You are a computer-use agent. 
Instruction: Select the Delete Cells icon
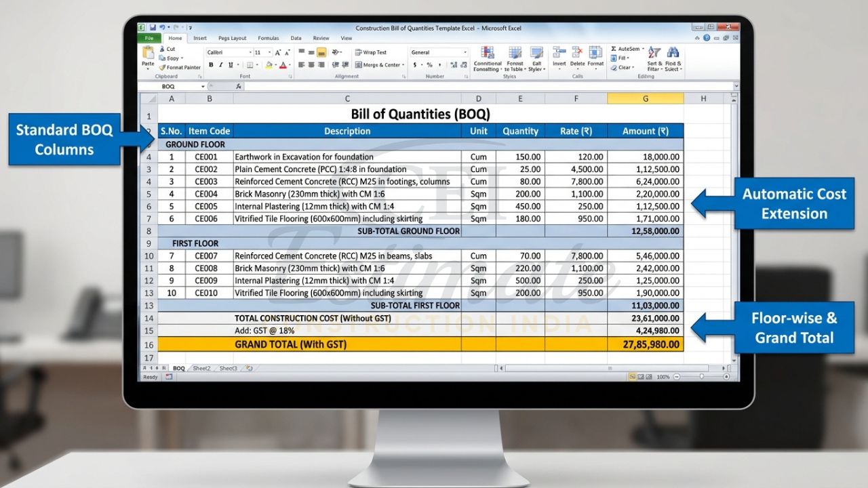tap(577, 52)
